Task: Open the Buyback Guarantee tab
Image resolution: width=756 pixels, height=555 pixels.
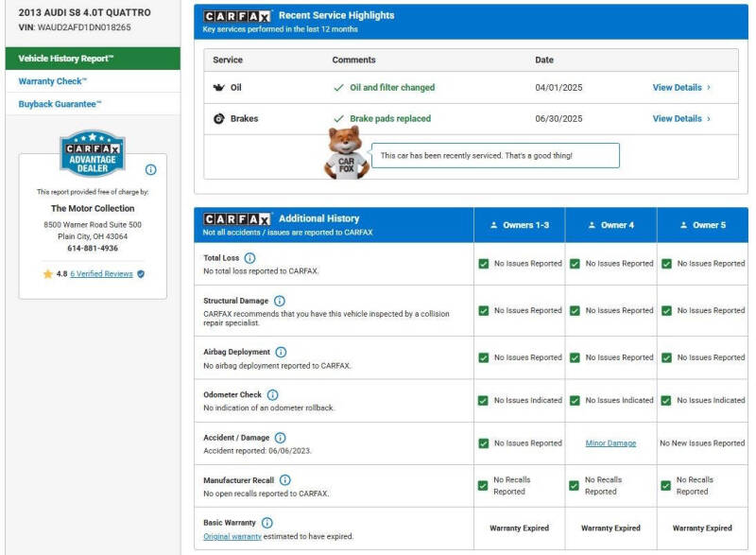Action: (60, 104)
